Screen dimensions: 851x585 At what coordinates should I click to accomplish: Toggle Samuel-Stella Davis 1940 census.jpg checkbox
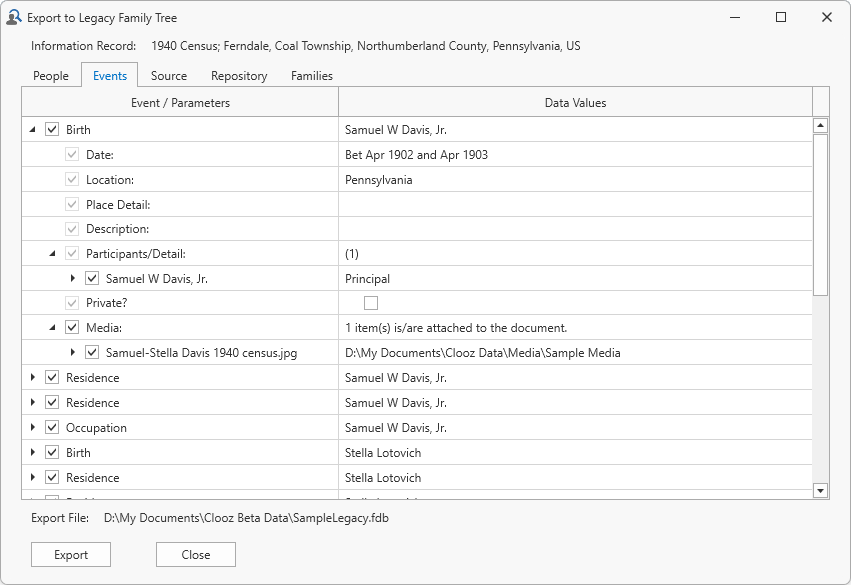[x=92, y=353]
